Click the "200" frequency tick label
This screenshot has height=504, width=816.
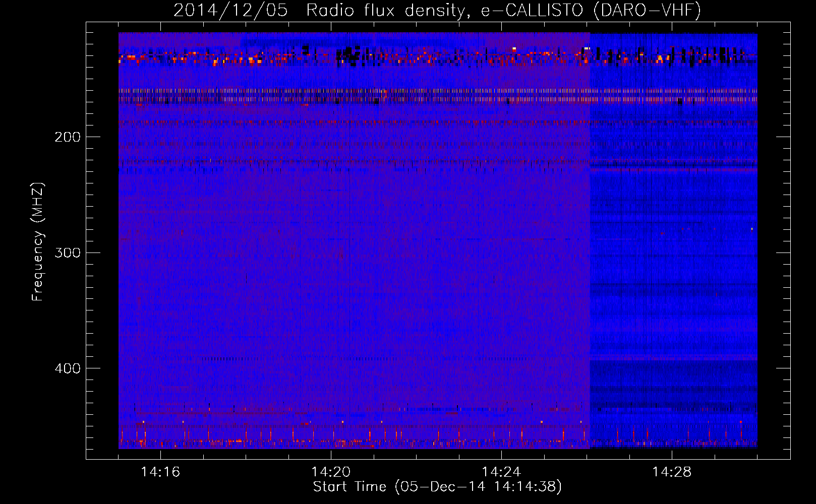tap(67, 137)
